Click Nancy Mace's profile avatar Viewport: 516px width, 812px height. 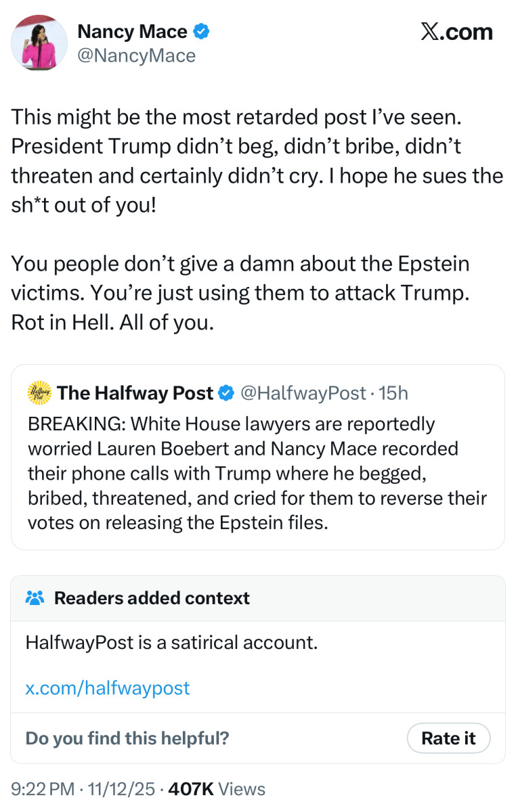point(39,42)
